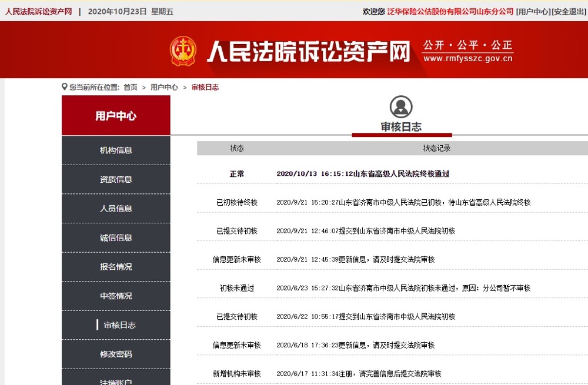Viewport: 588px width, 385px height.
Task: Click the 审核日志 page heading
Action: coord(401,127)
